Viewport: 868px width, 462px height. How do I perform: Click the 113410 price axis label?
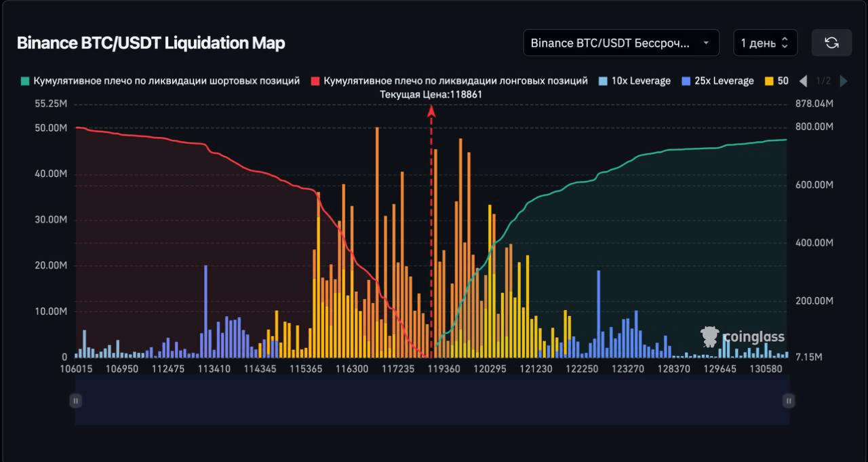(x=214, y=369)
